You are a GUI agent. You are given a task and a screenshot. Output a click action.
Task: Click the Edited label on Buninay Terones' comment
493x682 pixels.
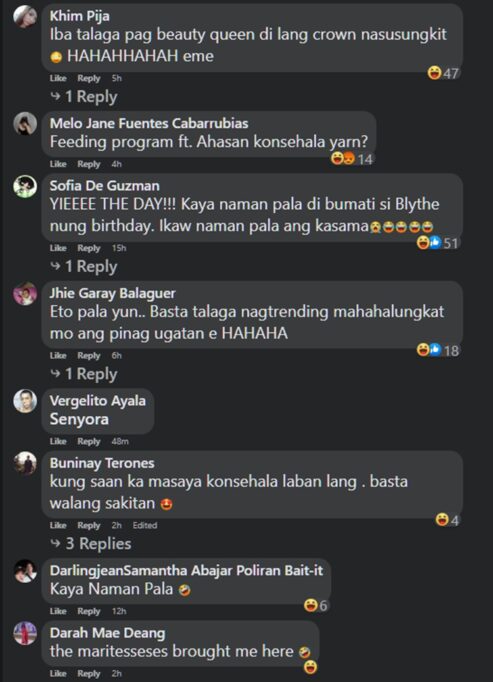[145, 525]
